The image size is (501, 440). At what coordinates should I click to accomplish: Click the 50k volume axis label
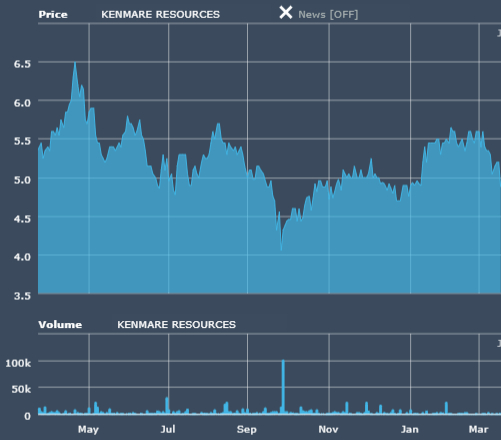click(21, 389)
